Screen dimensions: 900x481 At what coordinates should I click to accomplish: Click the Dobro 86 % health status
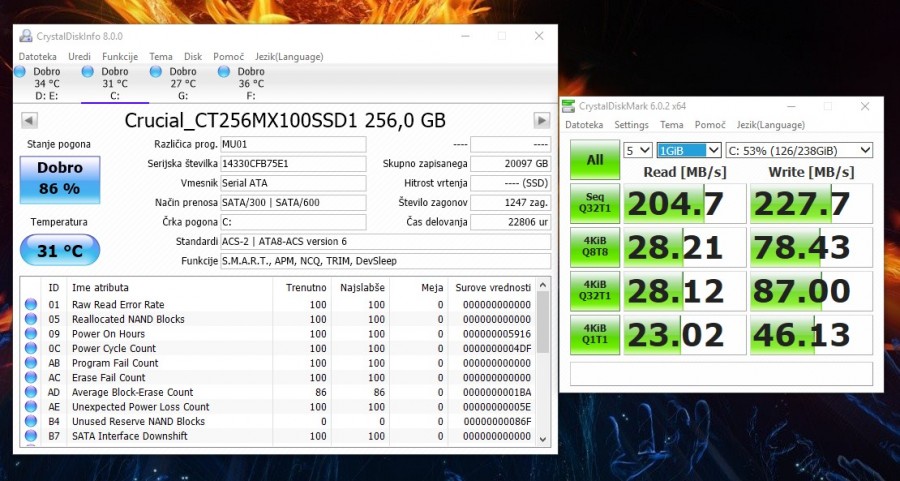tap(59, 179)
